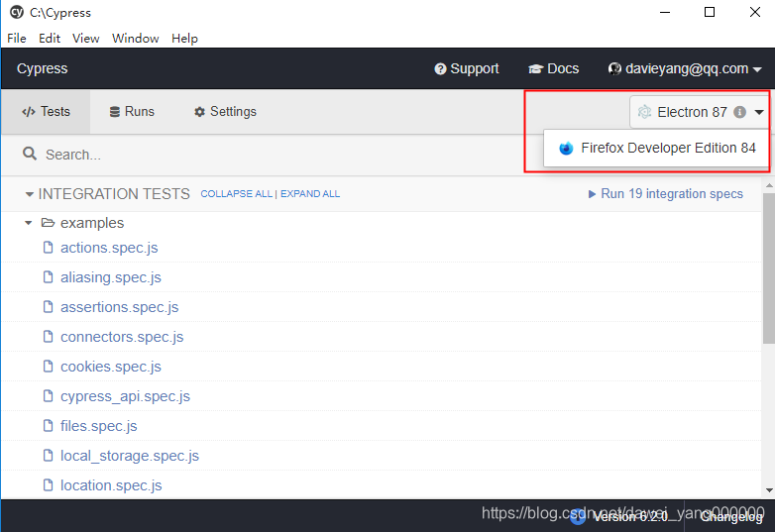
Task: Click the file icon of cookies.spec.js
Action: [x=48, y=366]
